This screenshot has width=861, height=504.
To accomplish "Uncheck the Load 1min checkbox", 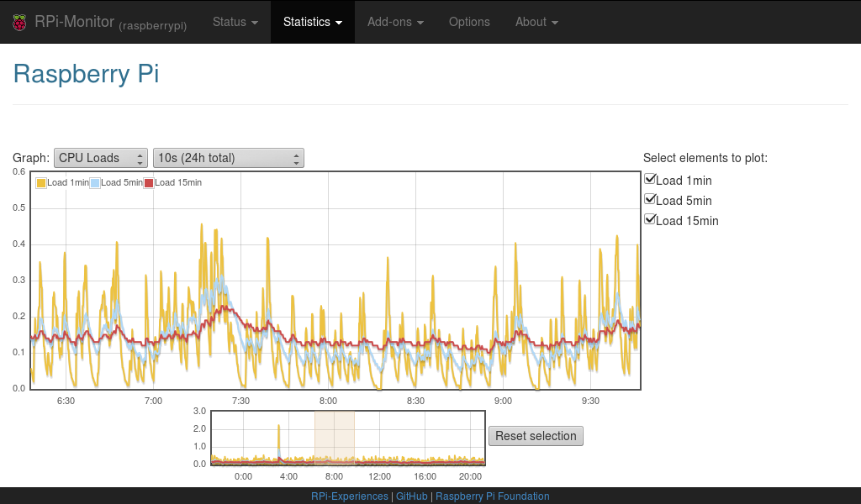I will 650,178.
